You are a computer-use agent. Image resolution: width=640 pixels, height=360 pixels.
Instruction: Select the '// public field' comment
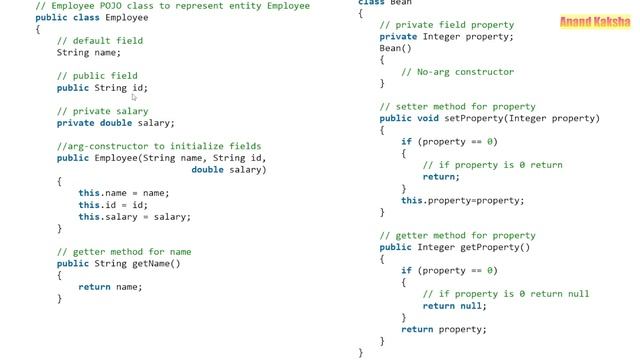pos(97,76)
